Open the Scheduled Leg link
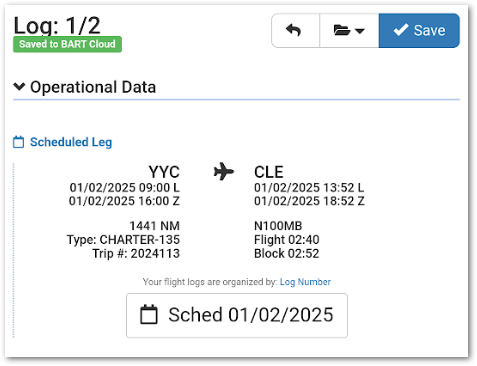477x366 pixels. 71,142
